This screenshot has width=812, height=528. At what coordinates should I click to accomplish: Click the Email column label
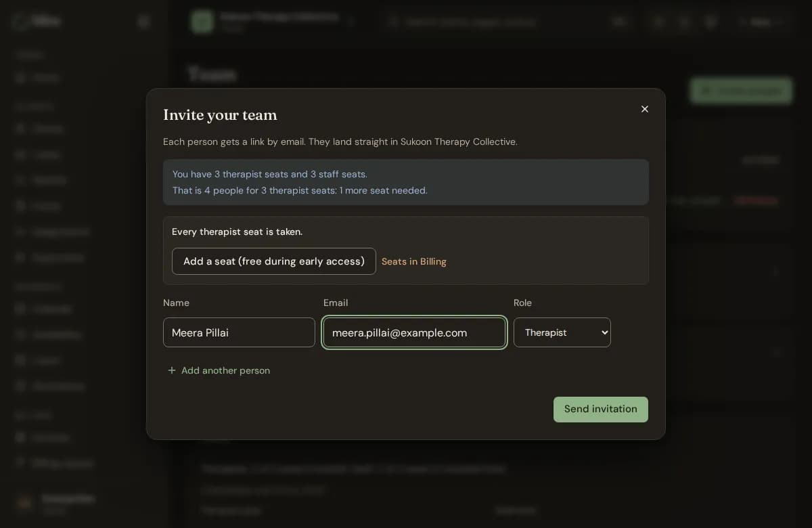[x=336, y=303]
